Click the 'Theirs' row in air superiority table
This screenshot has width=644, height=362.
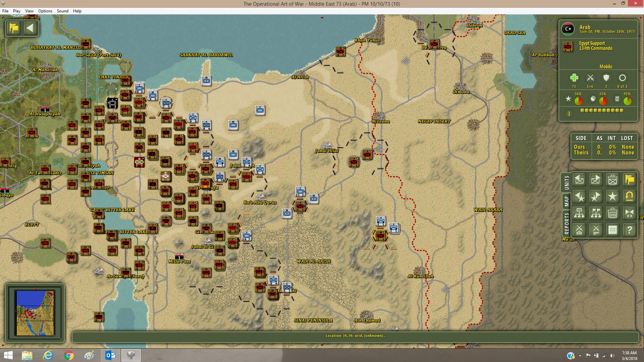point(604,153)
